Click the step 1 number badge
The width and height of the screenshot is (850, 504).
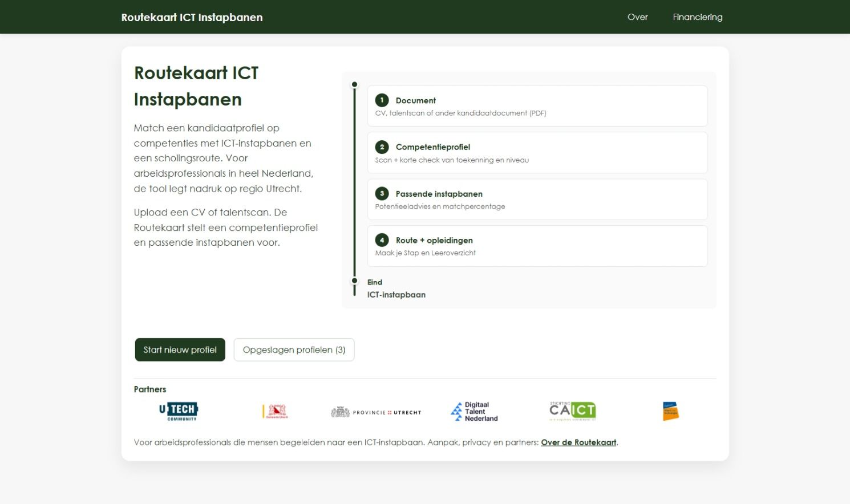click(x=382, y=100)
